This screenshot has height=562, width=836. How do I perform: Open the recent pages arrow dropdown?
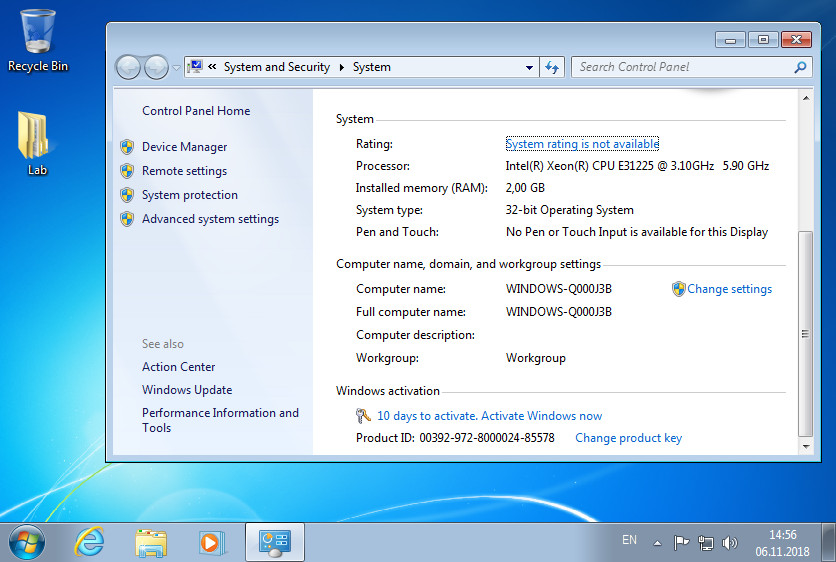176,68
